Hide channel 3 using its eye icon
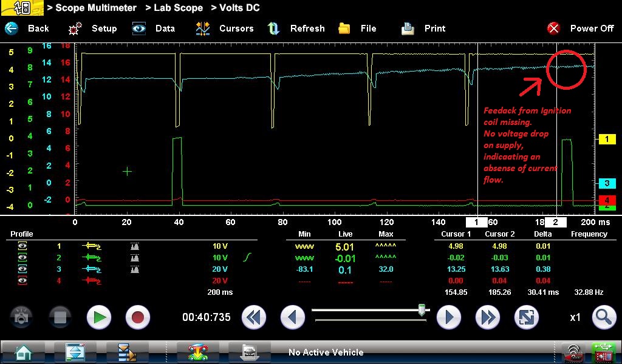The image size is (622, 364). coord(22,269)
